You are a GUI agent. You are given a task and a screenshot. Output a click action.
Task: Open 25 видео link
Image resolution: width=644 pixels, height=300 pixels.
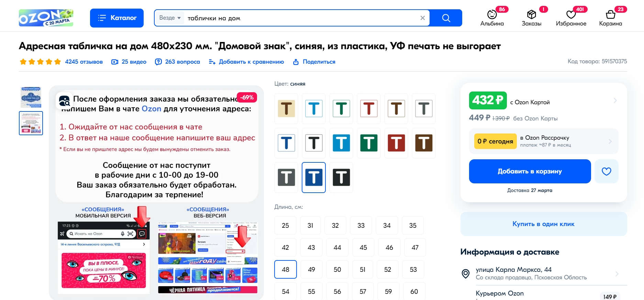[x=129, y=62]
